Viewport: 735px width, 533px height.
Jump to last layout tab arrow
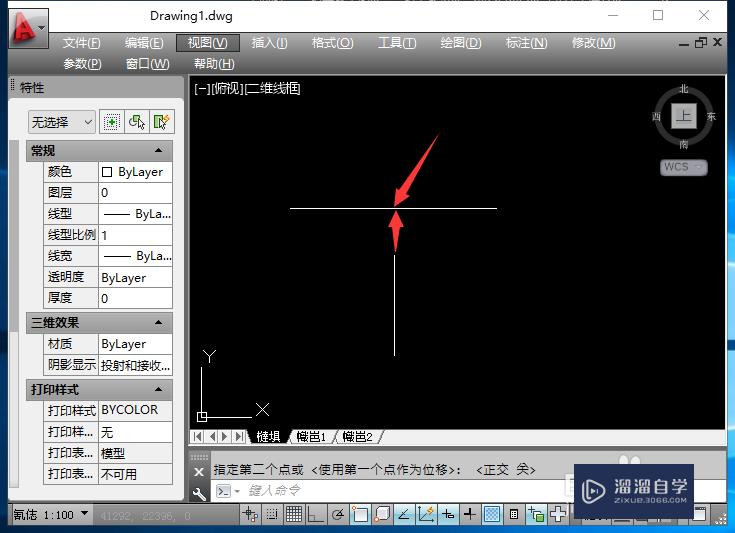click(240, 437)
